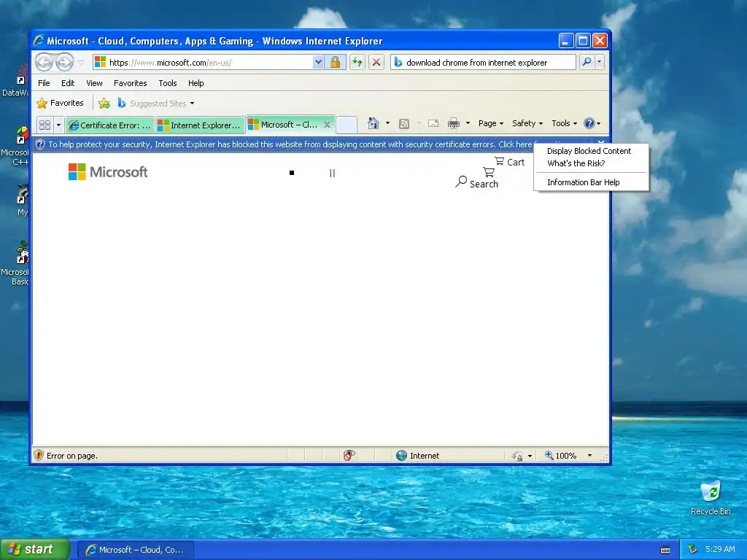Click the 100% zoom level button
Screen dimensions: 747x560
coord(560,456)
